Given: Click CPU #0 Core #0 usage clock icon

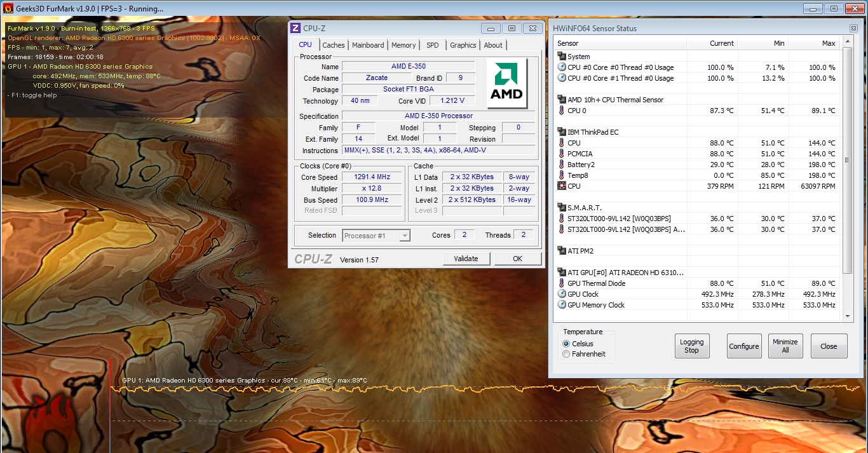Looking at the screenshot, I should click(x=562, y=67).
